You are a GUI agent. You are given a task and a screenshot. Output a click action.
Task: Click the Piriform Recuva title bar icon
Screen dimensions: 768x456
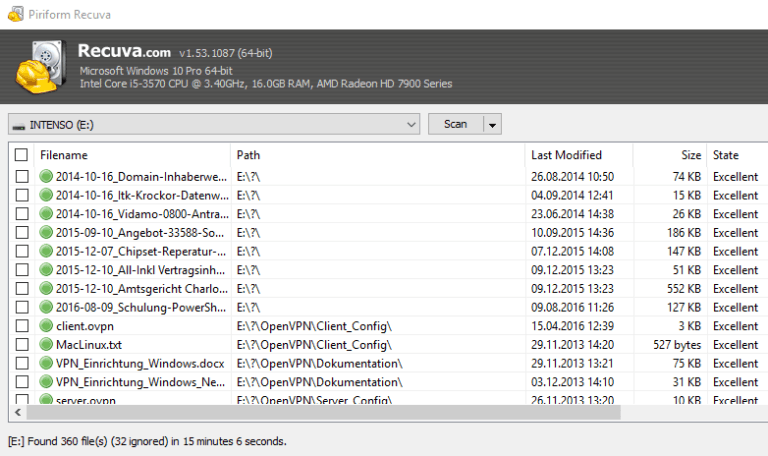[x=16, y=14]
